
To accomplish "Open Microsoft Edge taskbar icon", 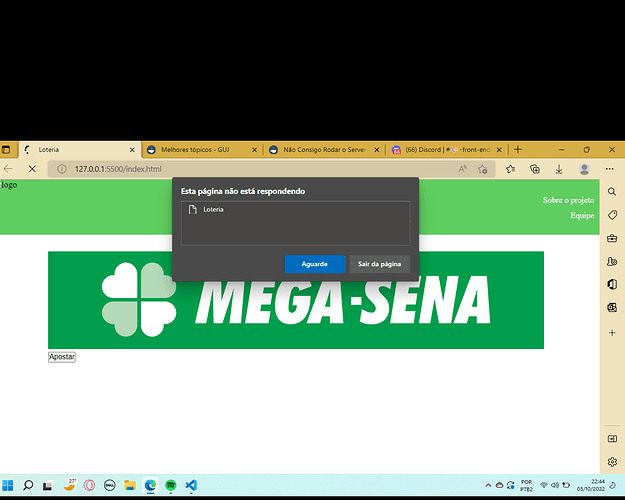I will [150, 485].
